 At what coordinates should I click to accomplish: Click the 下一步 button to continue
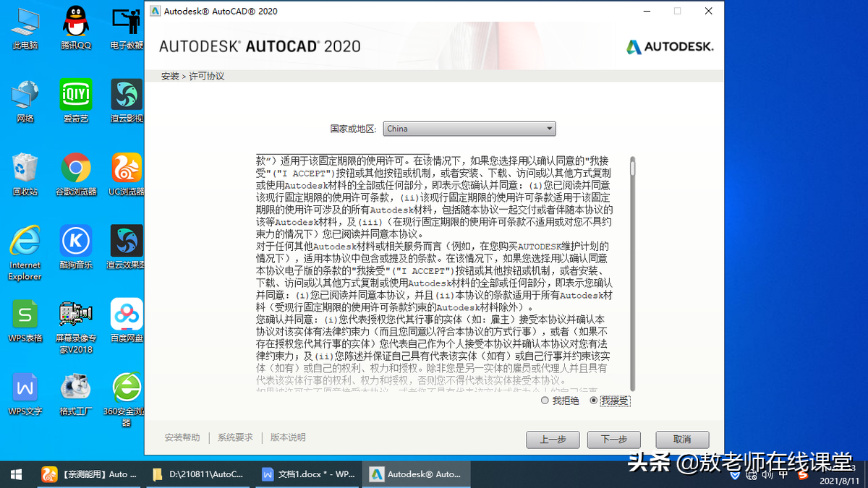[613, 439]
